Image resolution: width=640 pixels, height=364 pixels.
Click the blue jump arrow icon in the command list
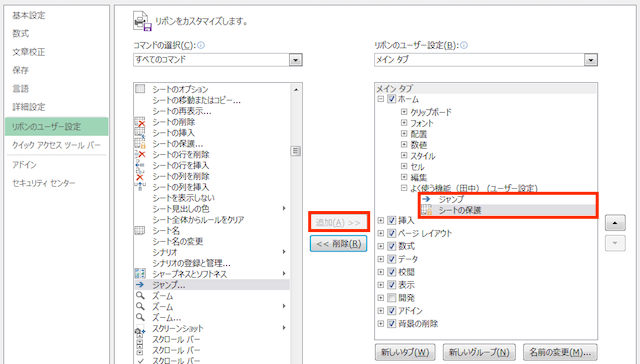tap(140, 284)
